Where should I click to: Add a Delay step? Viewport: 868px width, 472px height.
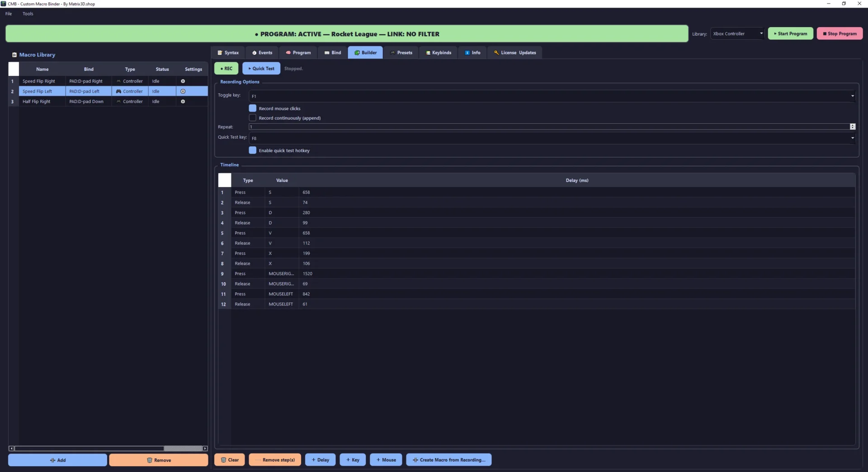[x=321, y=460]
